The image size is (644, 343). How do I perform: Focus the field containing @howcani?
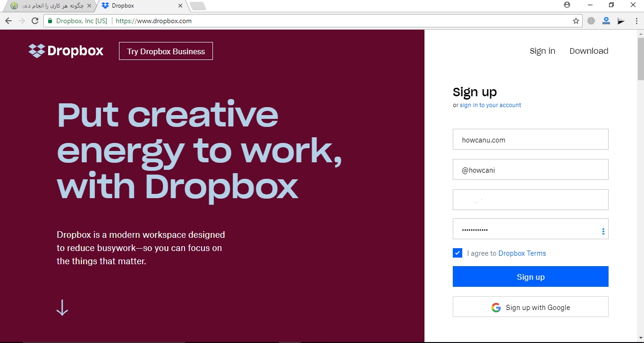click(531, 169)
